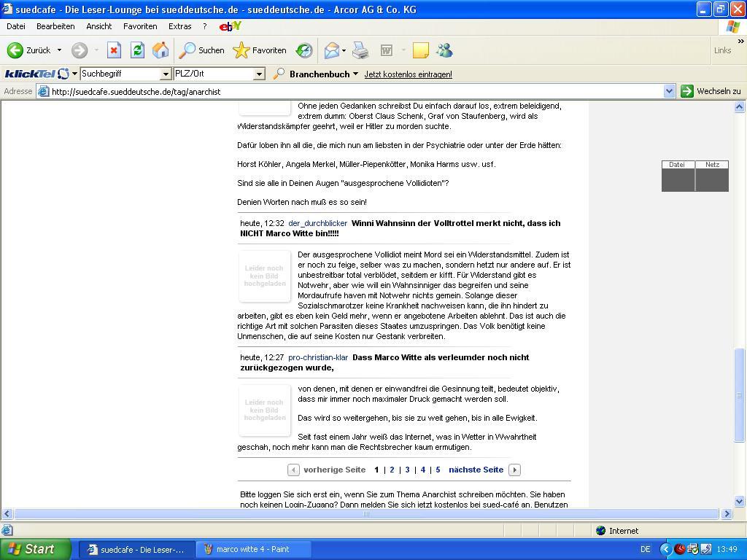Expand the Branchenbuch dropdown arrow
Screen dimensions: 747x560
(x=355, y=74)
